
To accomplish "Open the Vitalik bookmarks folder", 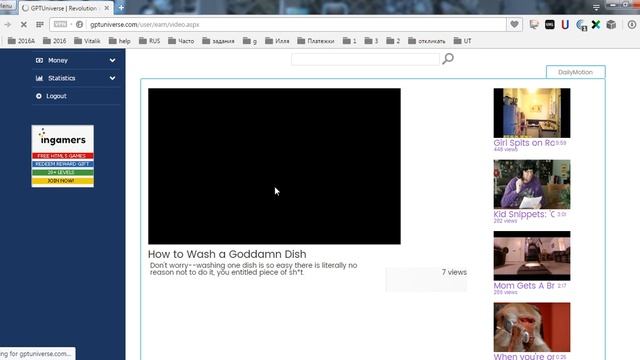I will click(x=87, y=41).
